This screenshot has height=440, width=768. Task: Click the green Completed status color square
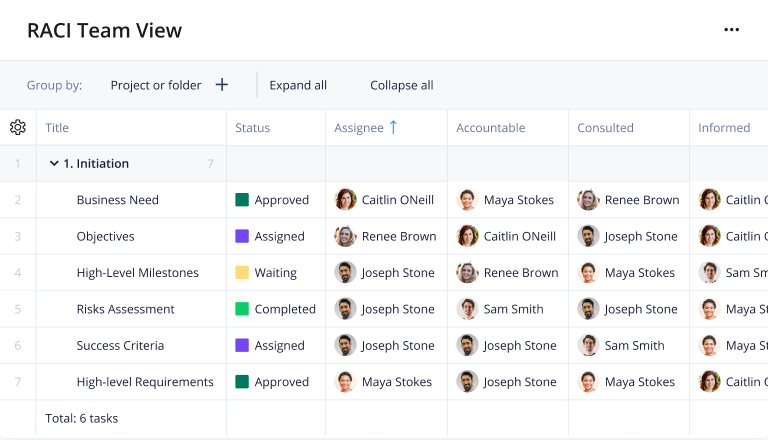tap(242, 309)
